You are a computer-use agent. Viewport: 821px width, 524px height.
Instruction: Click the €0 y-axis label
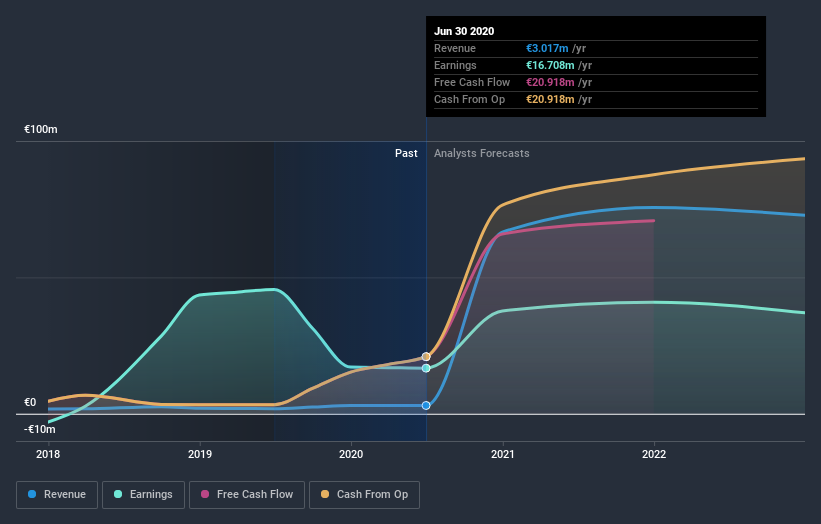30,402
